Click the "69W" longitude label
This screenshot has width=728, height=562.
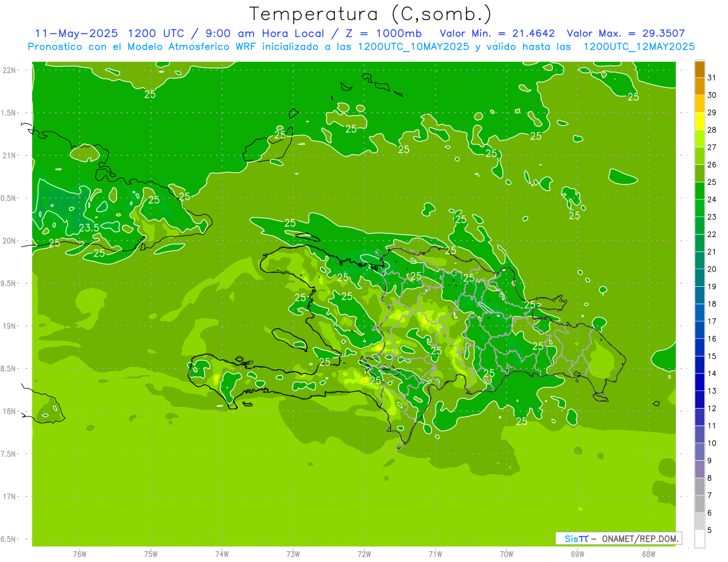pyautogui.click(x=578, y=554)
